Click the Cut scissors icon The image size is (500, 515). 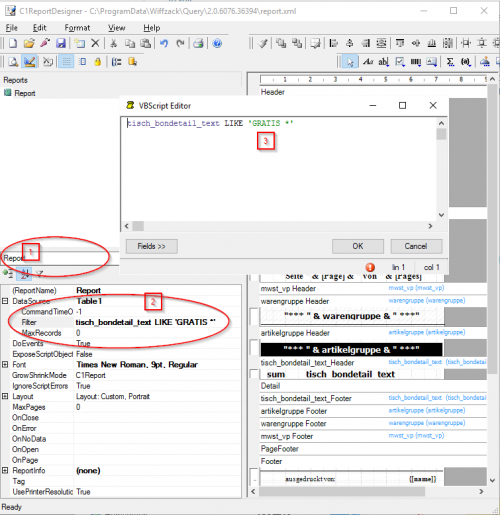point(113,43)
